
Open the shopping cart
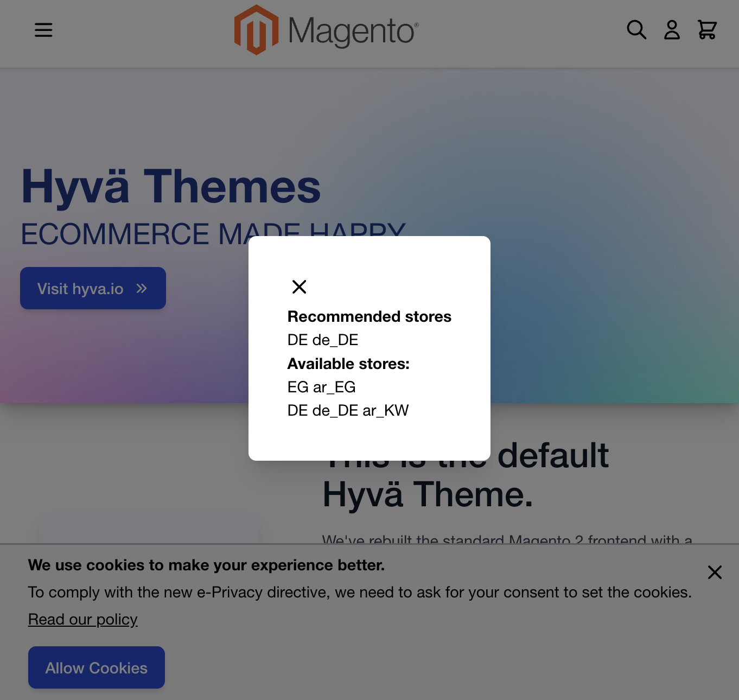[x=707, y=30]
